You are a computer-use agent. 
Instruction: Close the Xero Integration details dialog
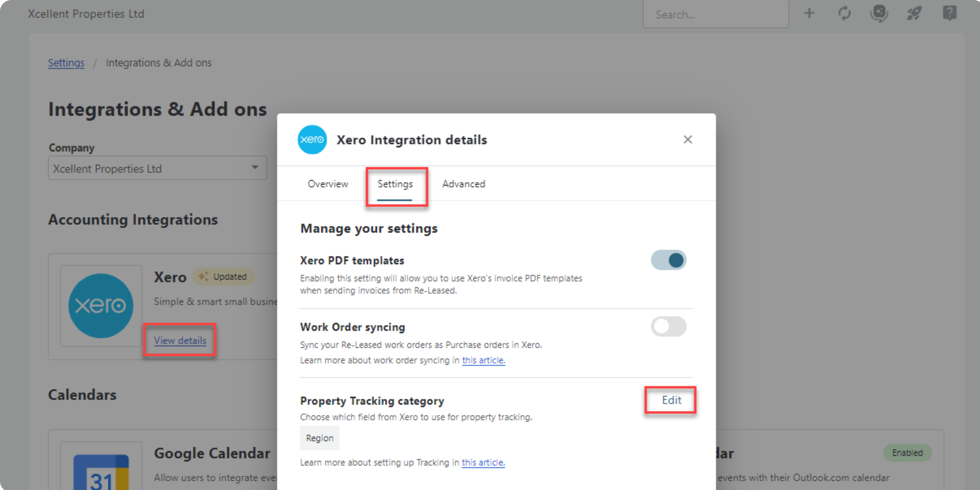click(688, 140)
